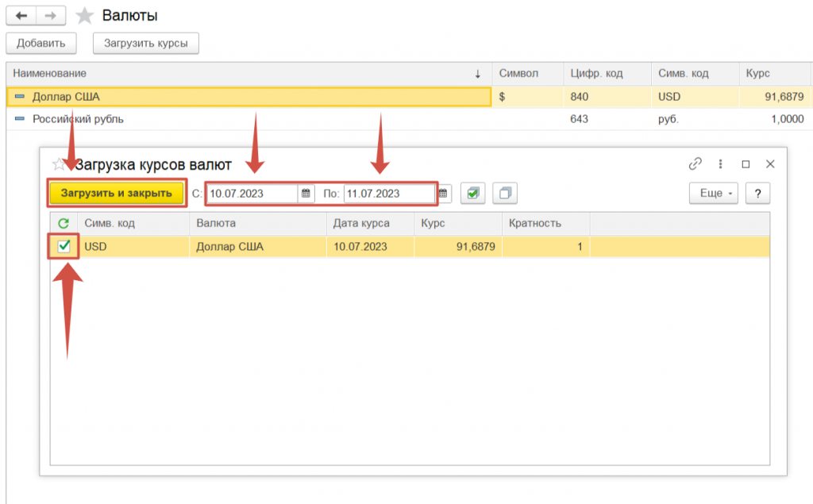Click the uncheck all currencies icon

point(505,193)
